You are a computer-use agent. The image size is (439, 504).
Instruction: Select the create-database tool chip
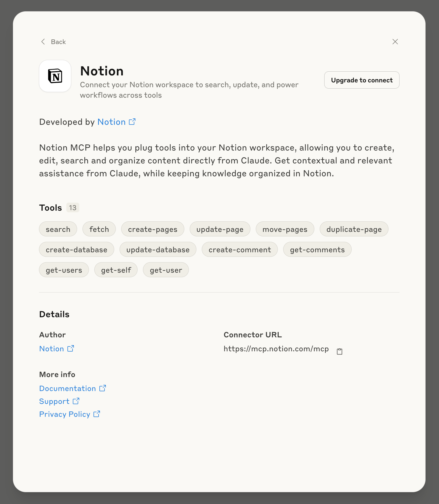[x=77, y=250]
